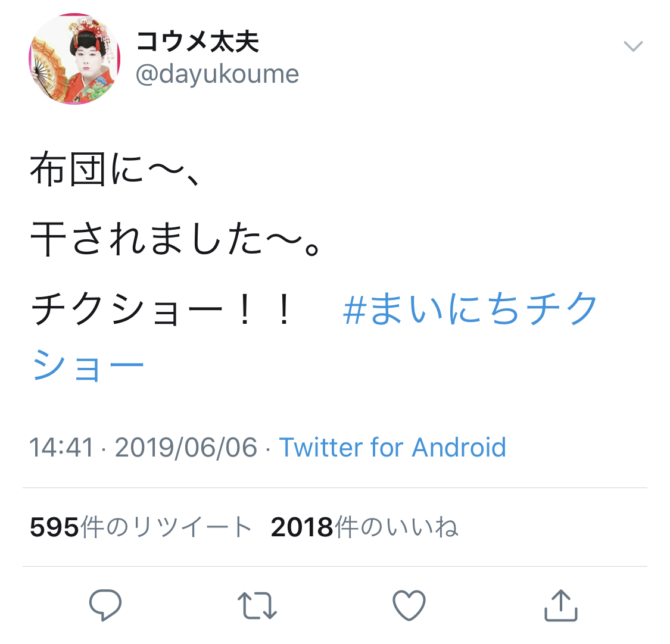Select the 14:41 timestamp
Viewport: 670px width, 644px height.
click(61, 447)
